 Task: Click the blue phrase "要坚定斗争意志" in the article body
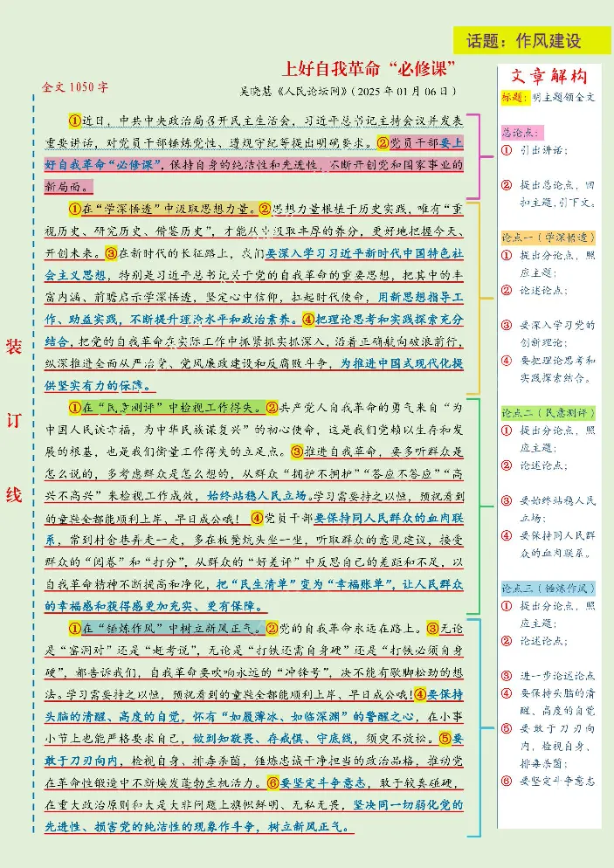[x=323, y=782]
